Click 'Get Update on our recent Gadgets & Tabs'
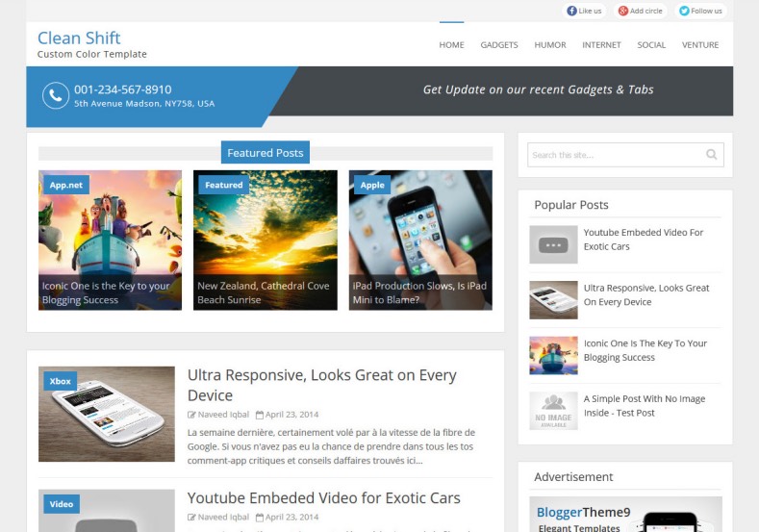The height and width of the screenshot is (532, 759). (539, 89)
